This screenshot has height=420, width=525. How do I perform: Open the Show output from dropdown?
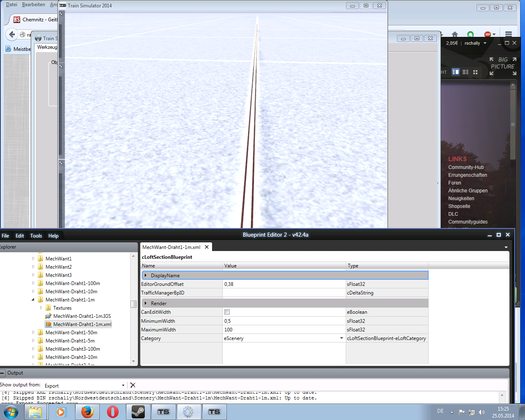tap(123, 385)
